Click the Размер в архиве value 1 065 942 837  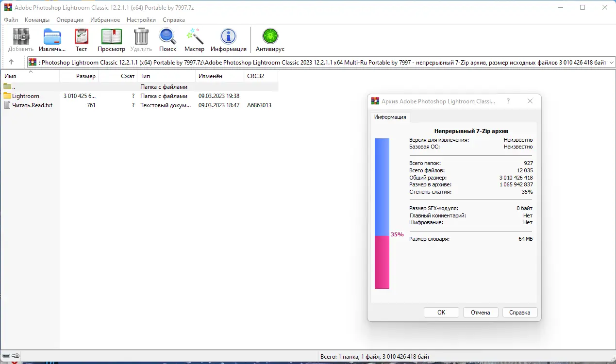[516, 184]
